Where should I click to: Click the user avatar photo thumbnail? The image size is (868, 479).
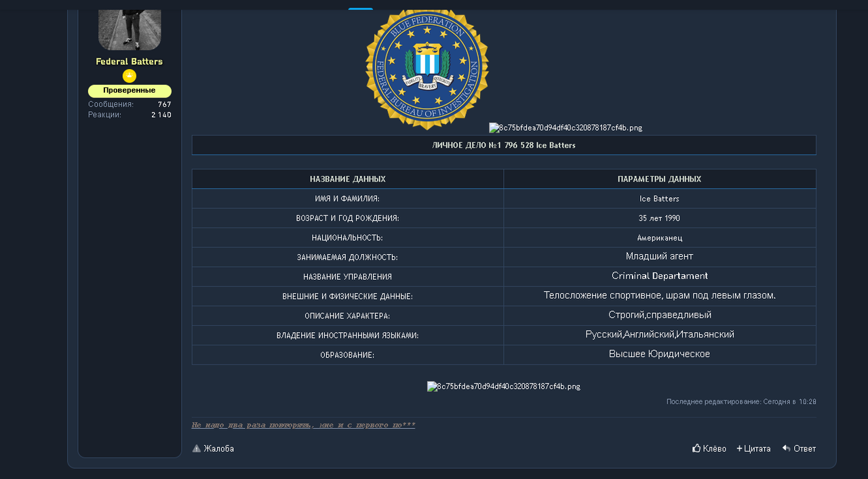pyautogui.click(x=130, y=29)
